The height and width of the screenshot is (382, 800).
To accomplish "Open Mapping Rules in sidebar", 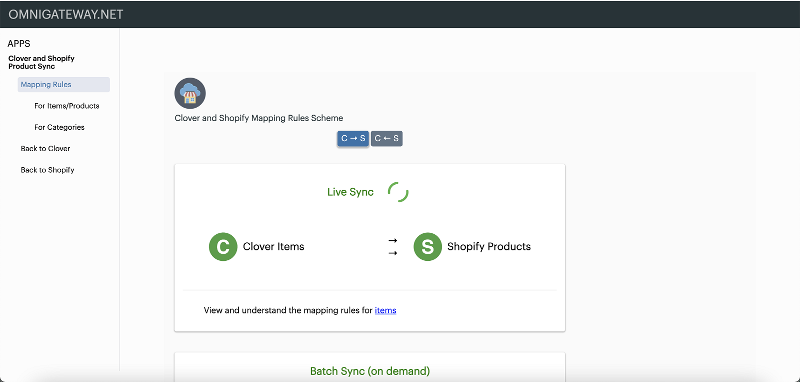I will 64,85.
